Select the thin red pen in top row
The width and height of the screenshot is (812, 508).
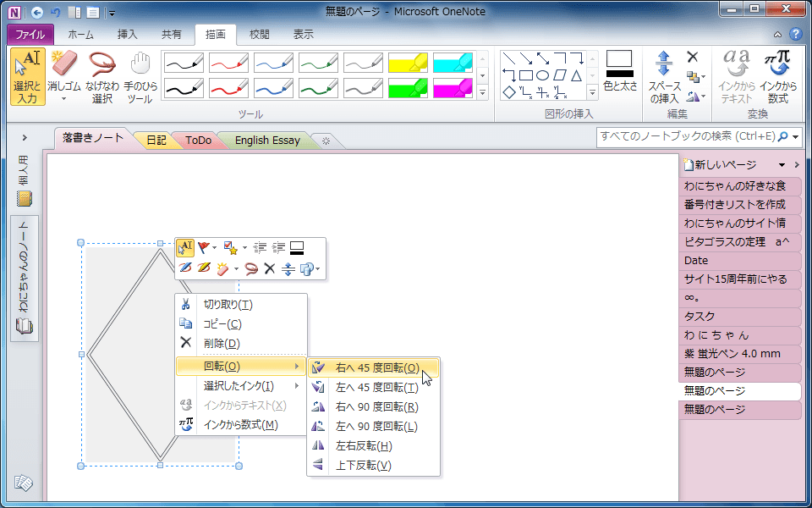(228, 63)
